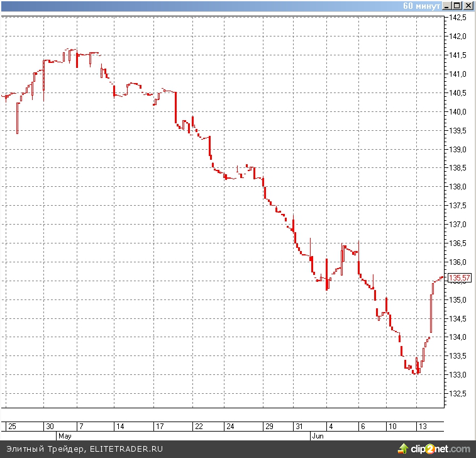The width and height of the screenshot is (476, 458).
Task: Open the clip2net.com watermark link
Action: [x=440, y=449]
